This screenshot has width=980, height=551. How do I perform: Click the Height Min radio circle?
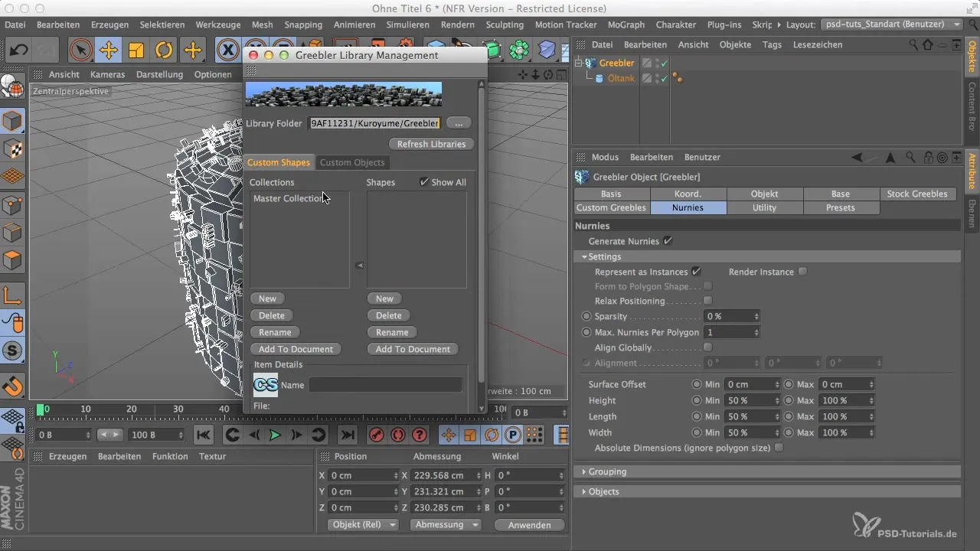[x=696, y=400]
